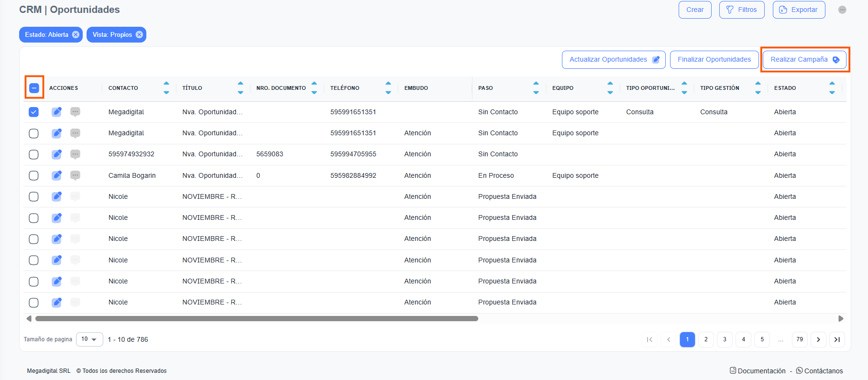The image size is (868, 380).
Task: Check the Camila Bogarin row checkbox
Action: point(33,175)
